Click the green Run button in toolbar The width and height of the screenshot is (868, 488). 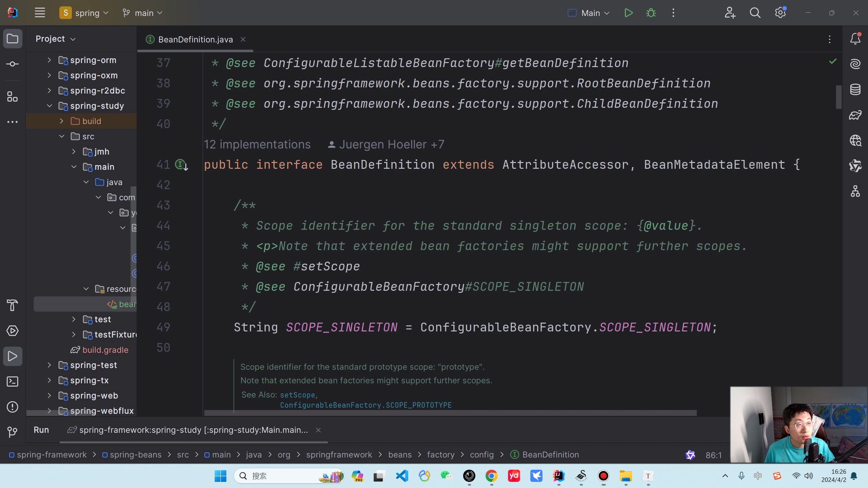(628, 13)
